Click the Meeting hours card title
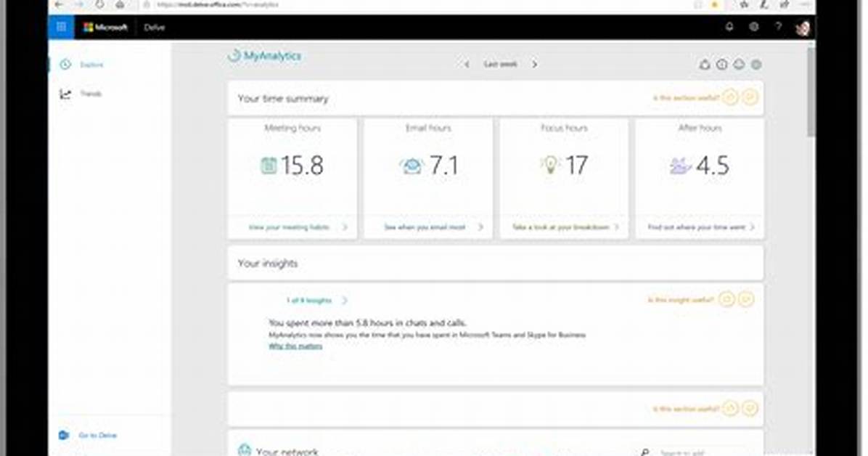 (292, 128)
